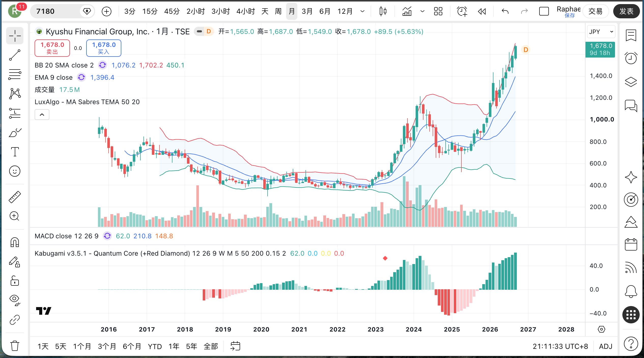Viewport: 644px width, 358px height.
Task: Select the 天 daily timeframe
Action: [x=265, y=11]
